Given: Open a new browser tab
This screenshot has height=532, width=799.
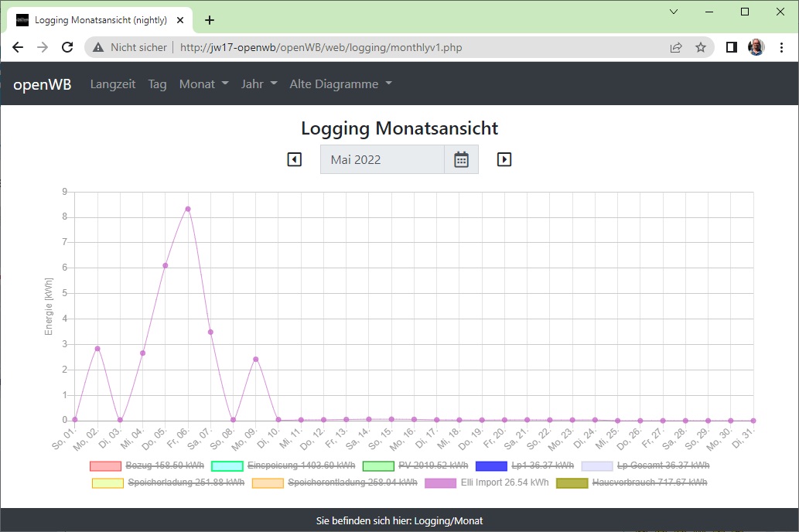Looking at the screenshot, I should [x=209, y=20].
